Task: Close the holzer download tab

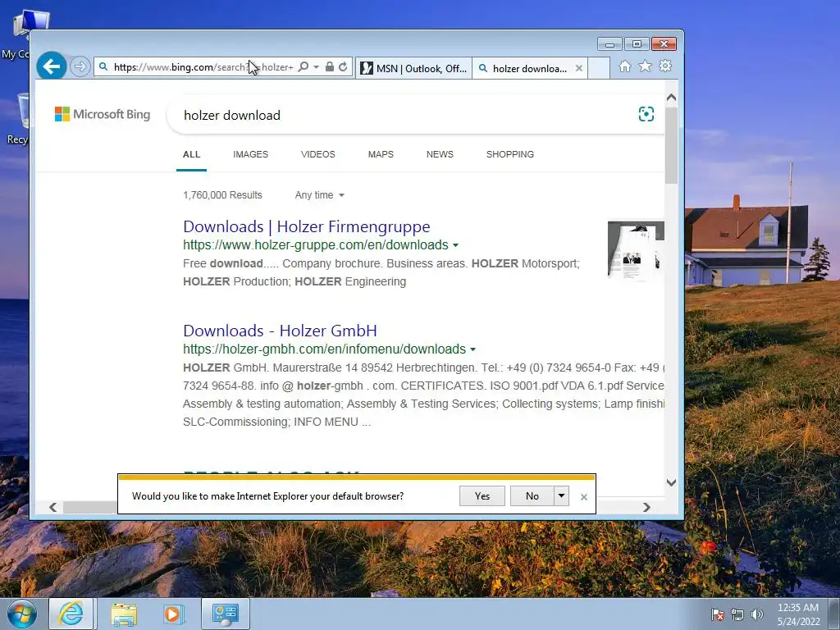Action: [578, 68]
